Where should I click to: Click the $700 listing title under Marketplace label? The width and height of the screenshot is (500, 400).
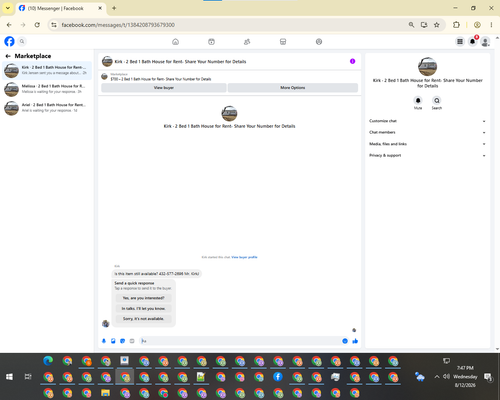[161, 79]
